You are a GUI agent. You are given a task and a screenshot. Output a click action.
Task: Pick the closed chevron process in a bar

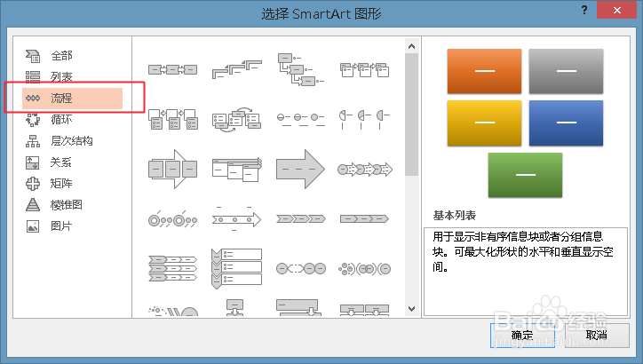point(364,219)
